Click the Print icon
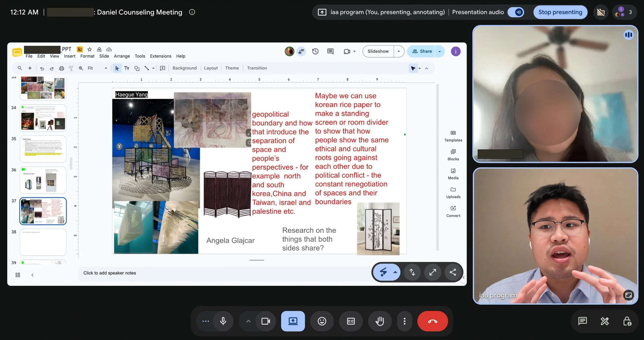 point(61,68)
